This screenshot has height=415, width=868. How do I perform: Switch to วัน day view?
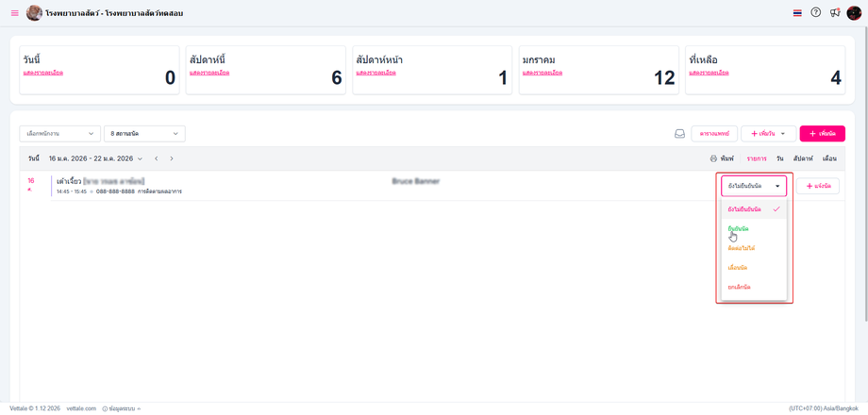pyautogui.click(x=779, y=158)
